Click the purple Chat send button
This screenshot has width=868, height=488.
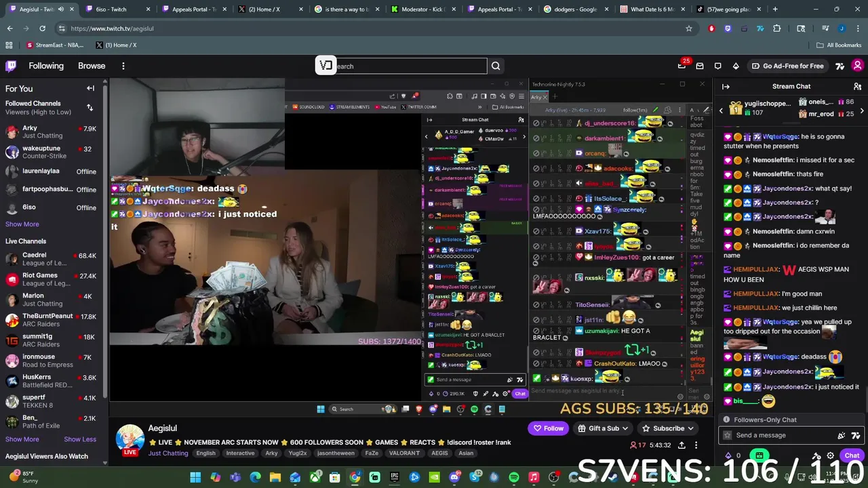point(852,456)
